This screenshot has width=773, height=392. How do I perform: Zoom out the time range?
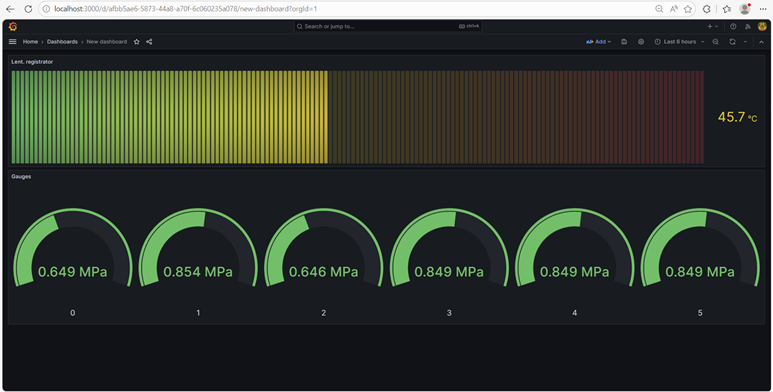coord(715,42)
